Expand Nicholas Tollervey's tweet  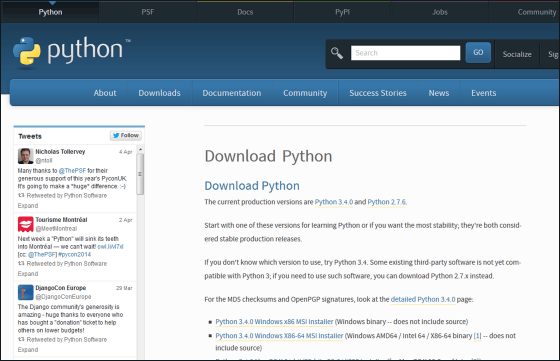[x=28, y=206]
